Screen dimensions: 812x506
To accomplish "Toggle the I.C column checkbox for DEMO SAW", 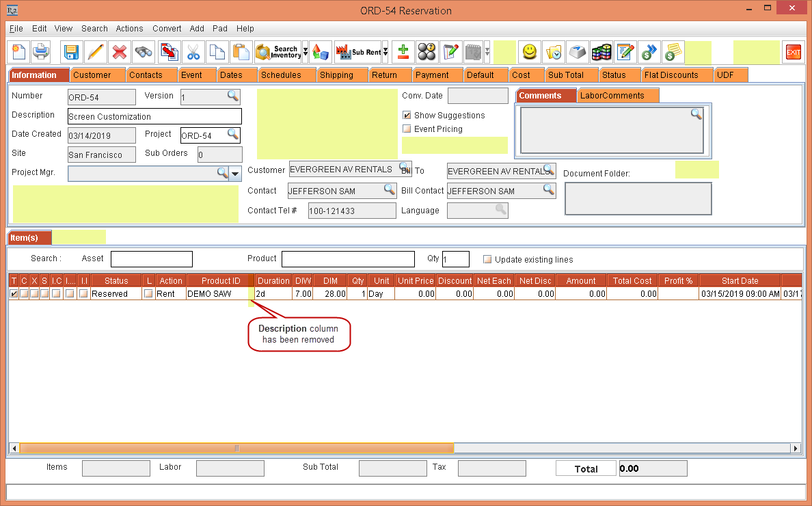I will click(56, 293).
